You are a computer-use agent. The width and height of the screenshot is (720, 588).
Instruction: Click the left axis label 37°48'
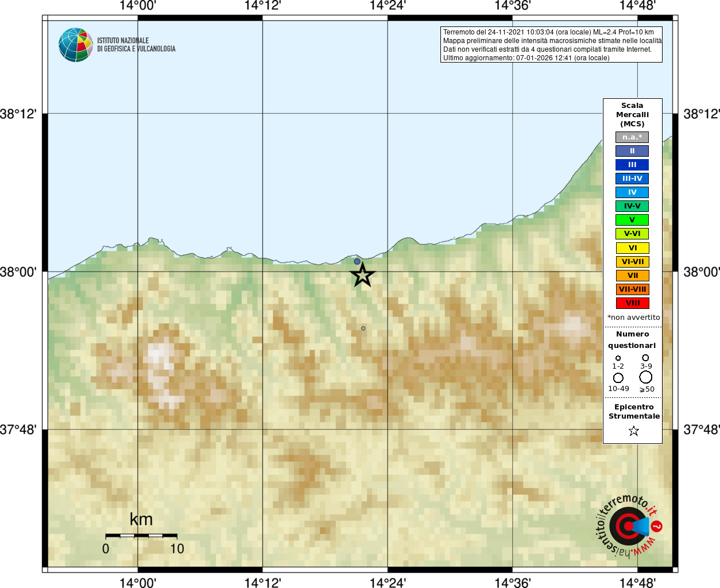(18, 430)
